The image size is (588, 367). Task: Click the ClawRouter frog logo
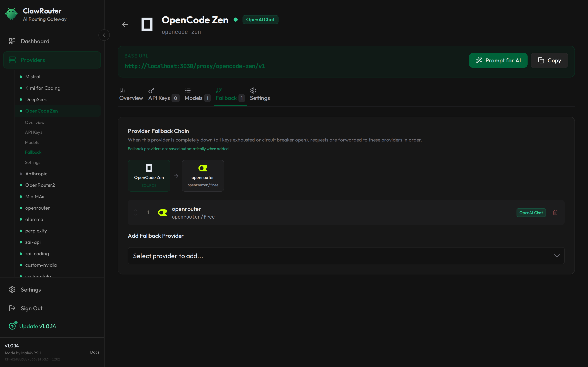(11, 14)
